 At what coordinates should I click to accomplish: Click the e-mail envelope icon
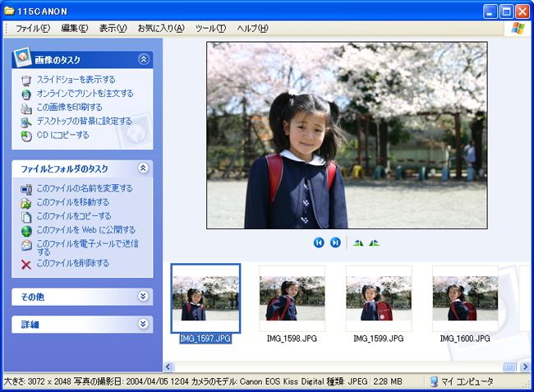click(26, 245)
